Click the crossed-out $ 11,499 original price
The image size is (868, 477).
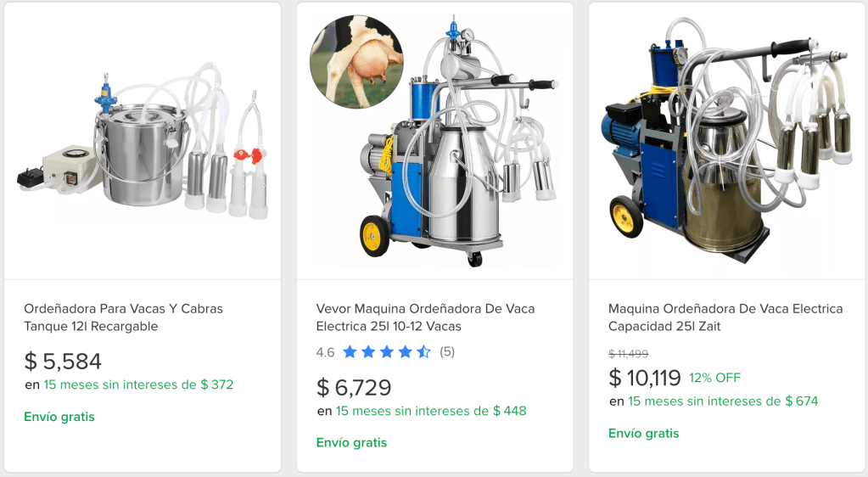point(629,353)
